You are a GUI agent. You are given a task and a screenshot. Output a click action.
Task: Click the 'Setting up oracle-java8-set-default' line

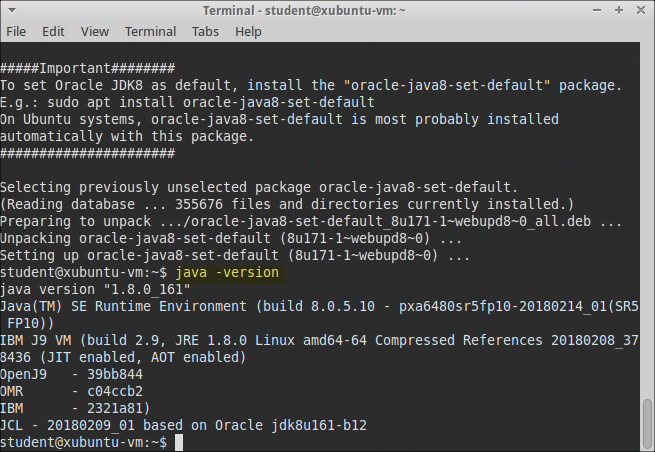[x=235, y=255]
